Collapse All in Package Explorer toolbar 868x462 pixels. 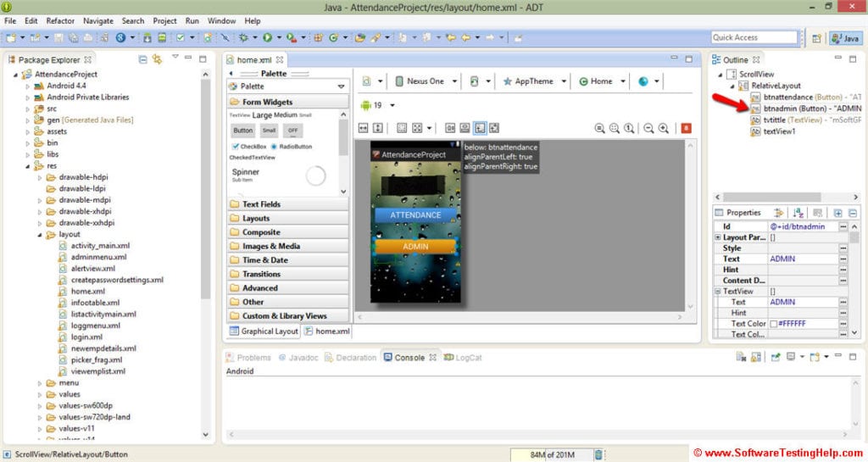point(142,59)
